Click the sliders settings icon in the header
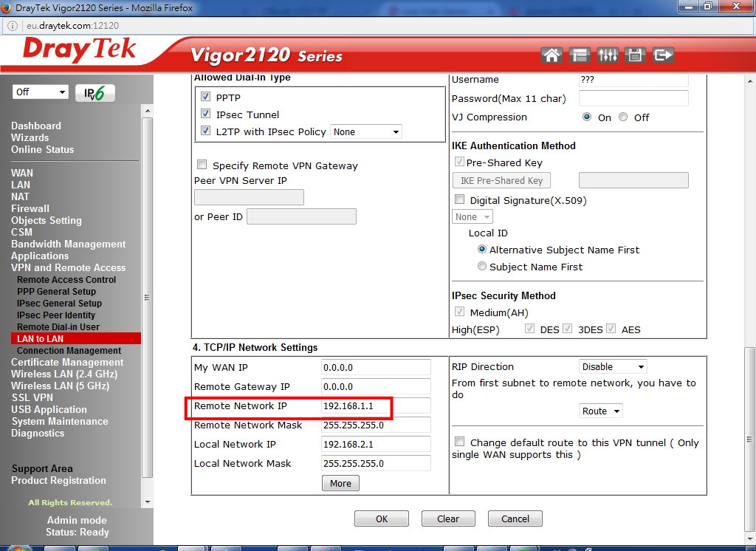Image resolution: width=756 pixels, height=551 pixels. click(x=607, y=55)
